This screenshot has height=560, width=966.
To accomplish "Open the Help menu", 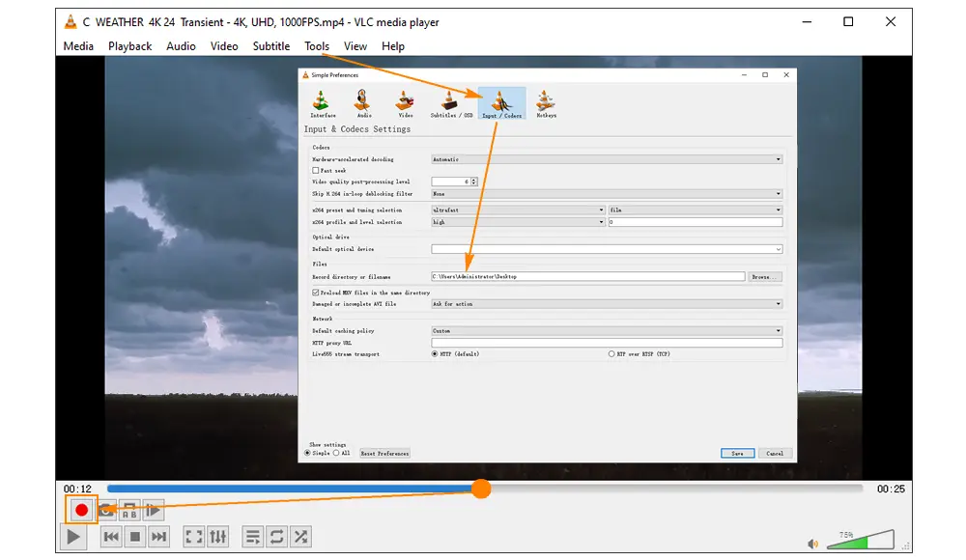I will [x=393, y=46].
